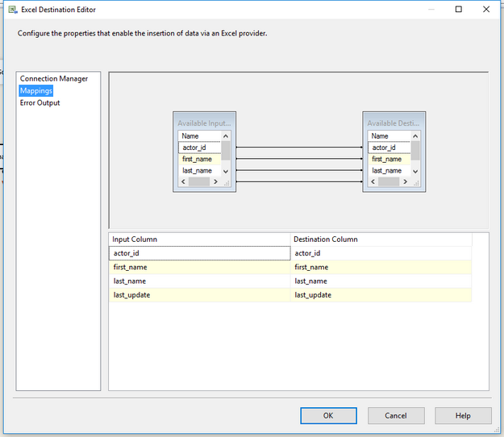Screen dimensions: 504x437
Task: Select last_name in Available Input list
Action: click(x=200, y=171)
